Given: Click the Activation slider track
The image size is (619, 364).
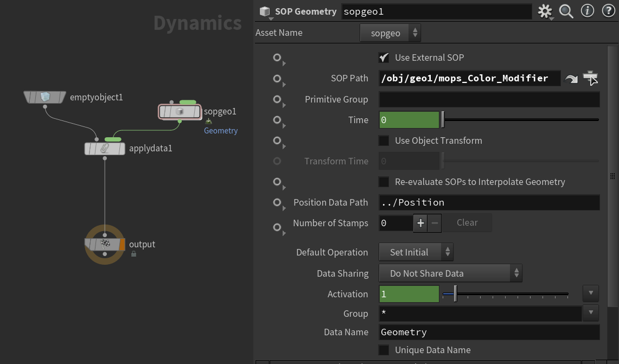Looking at the screenshot, I should point(505,293).
